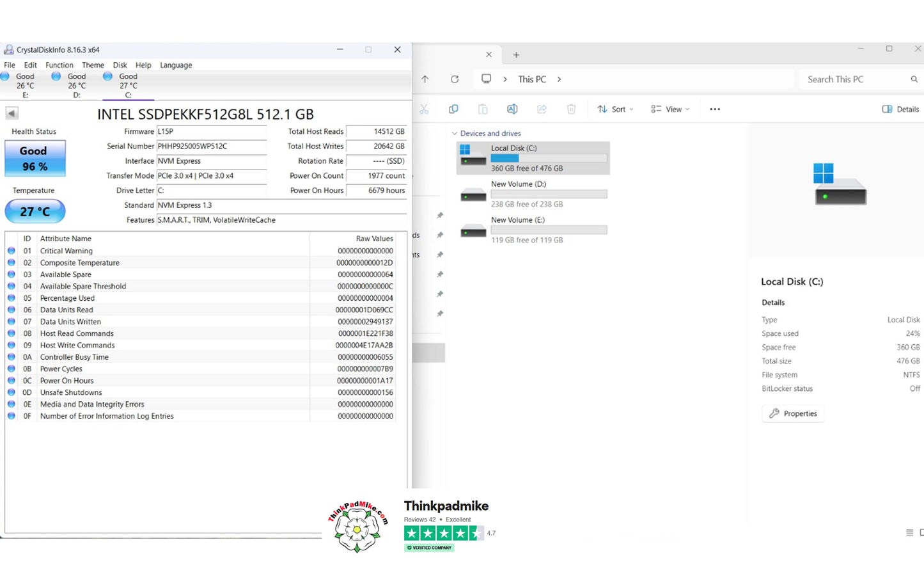Open the Disk menu
924x581 pixels.
click(120, 65)
